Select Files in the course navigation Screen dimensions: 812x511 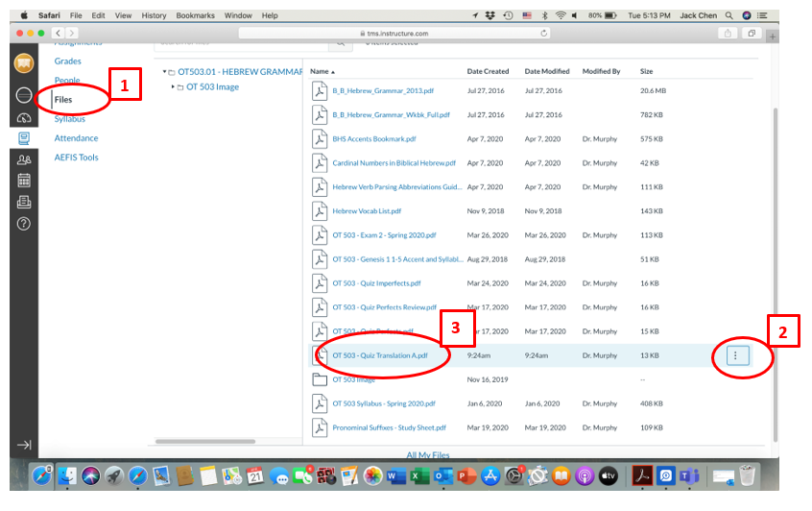coord(63,100)
